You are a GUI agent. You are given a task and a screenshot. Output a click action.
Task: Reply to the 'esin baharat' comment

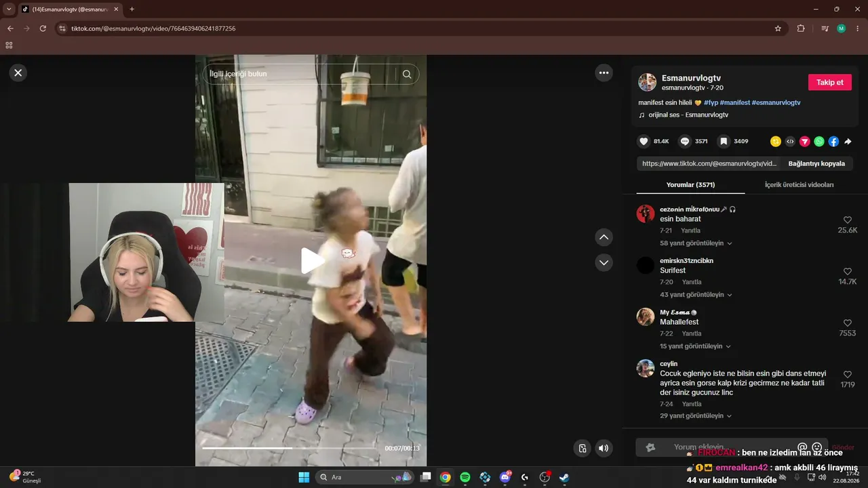point(692,230)
